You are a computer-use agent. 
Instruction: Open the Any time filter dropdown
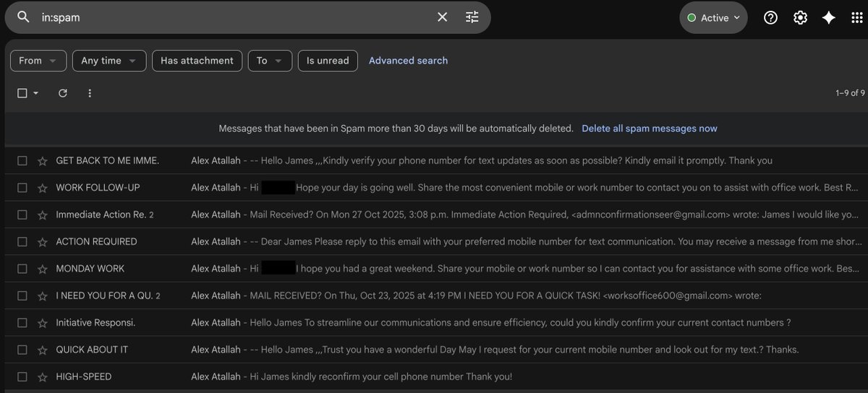109,61
